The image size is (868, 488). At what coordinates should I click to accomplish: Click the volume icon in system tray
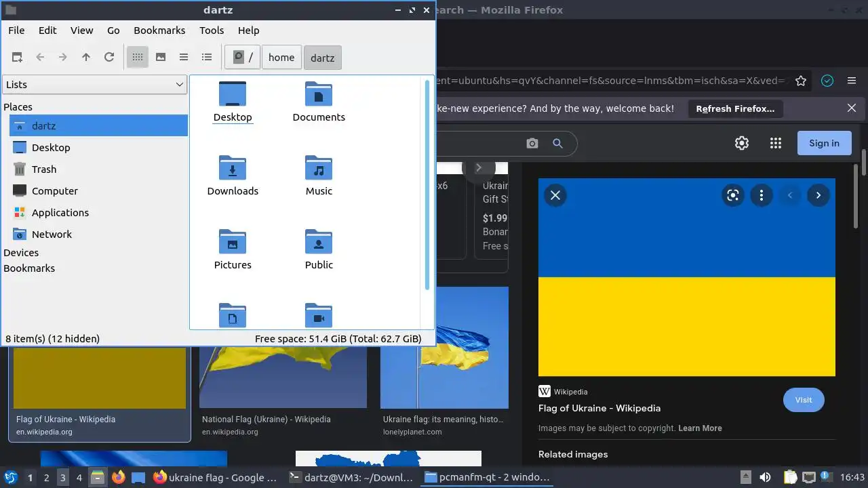coord(765,478)
